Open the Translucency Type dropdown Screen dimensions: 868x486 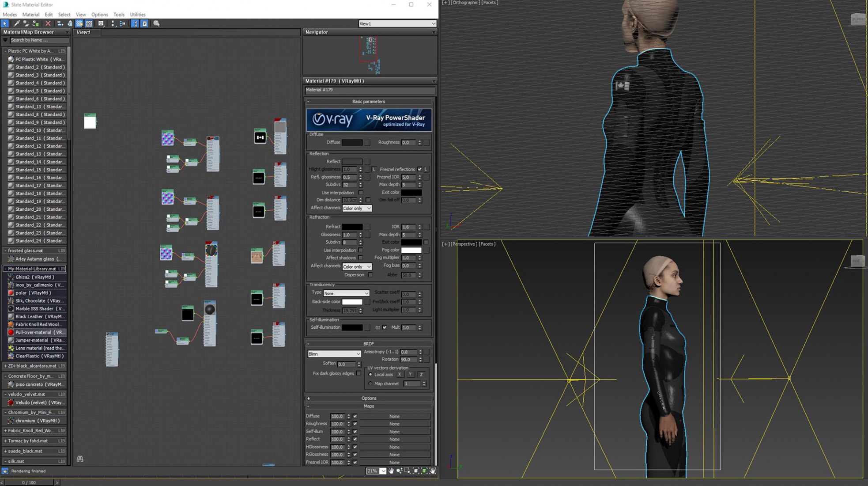point(346,293)
